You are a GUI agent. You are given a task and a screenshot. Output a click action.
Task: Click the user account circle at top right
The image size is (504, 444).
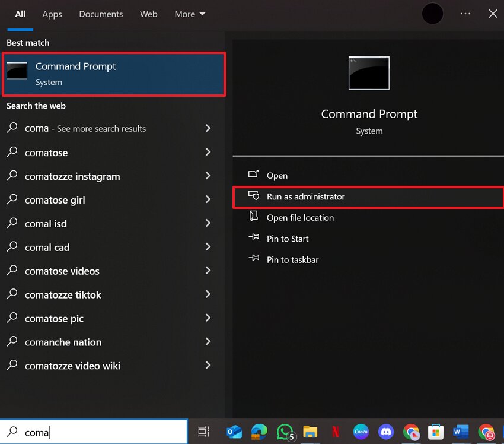(x=432, y=13)
